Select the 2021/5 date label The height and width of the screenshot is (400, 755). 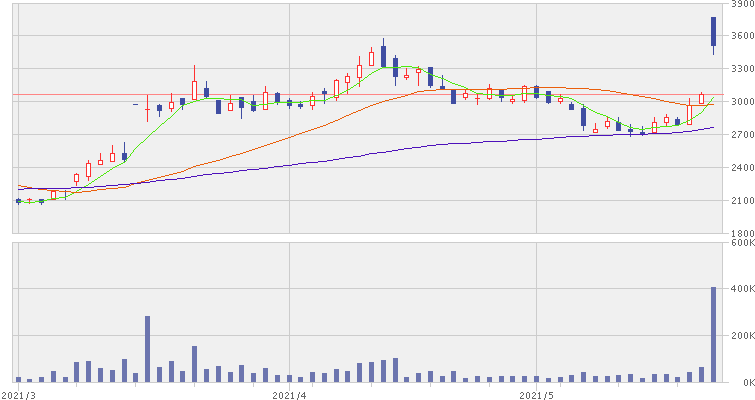(537, 395)
